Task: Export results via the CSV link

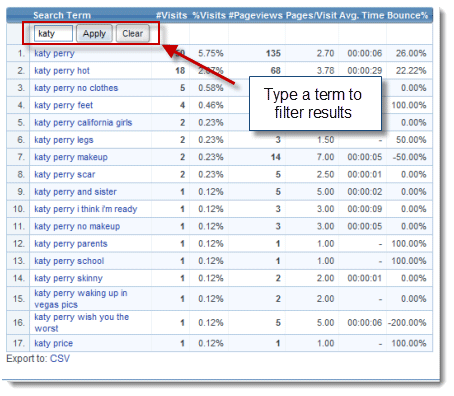Action: pos(60,359)
